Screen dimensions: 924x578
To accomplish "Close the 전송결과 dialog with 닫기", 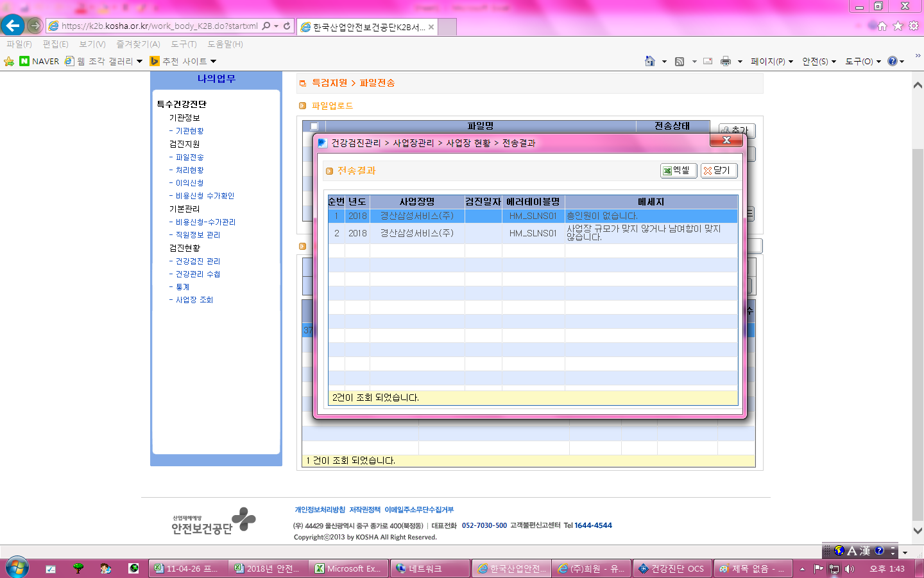I will (719, 170).
